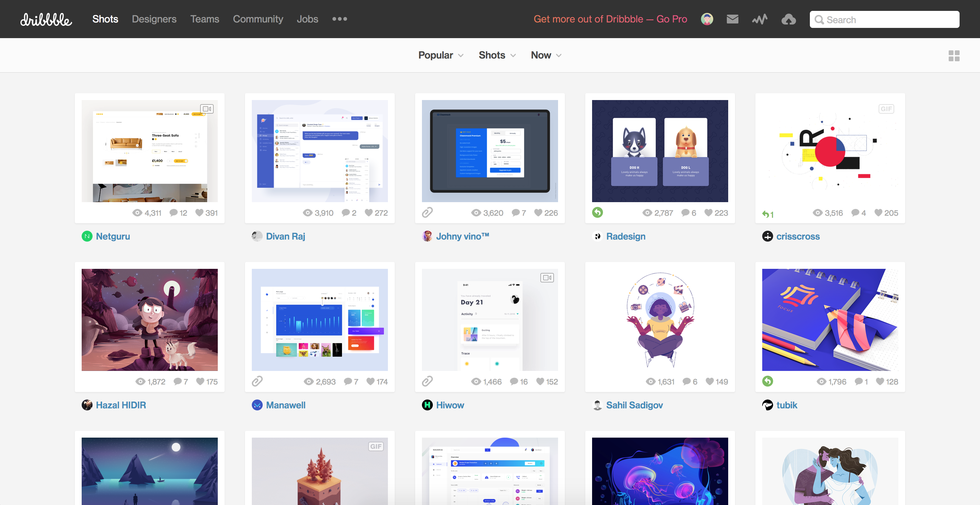Open the Day 21 app shot thumbnail
Image resolution: width=980 pixels, height=505 pixels.
click(x=490, y=320)
